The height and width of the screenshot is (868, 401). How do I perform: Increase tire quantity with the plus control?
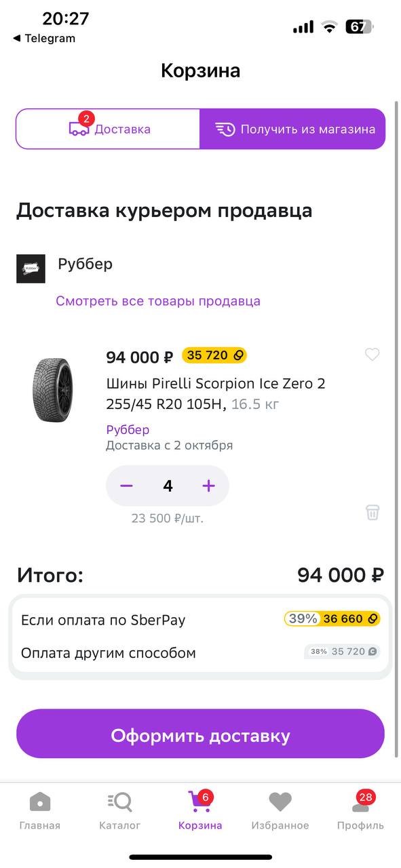click(x=208, y=486)
